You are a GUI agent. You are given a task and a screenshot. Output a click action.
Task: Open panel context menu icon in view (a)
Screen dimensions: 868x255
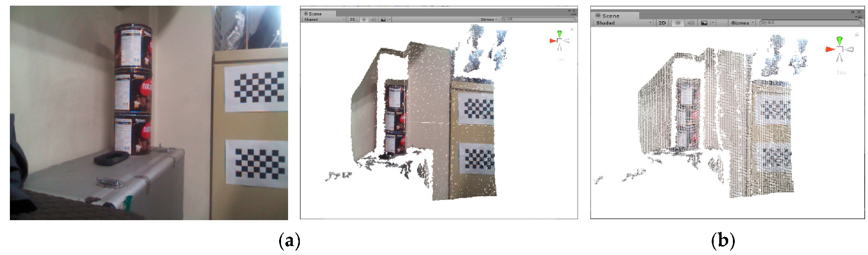pos(572,14)
